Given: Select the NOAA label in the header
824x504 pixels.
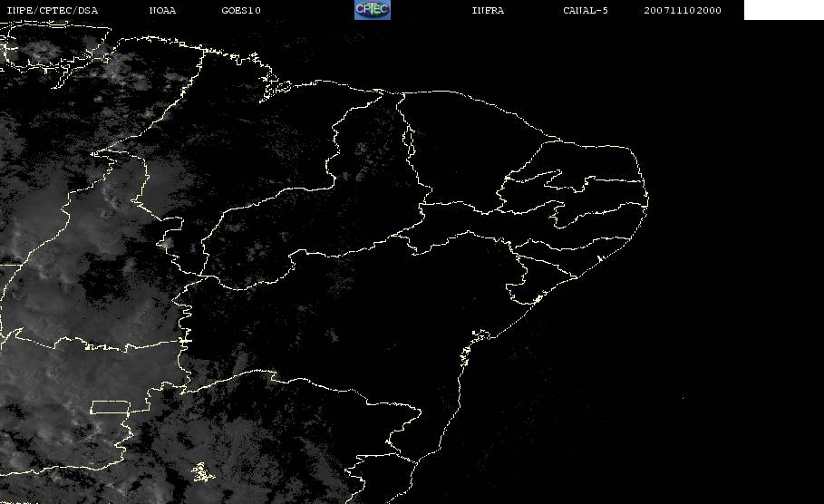Looking at the screenshot, I should (162, 10).
